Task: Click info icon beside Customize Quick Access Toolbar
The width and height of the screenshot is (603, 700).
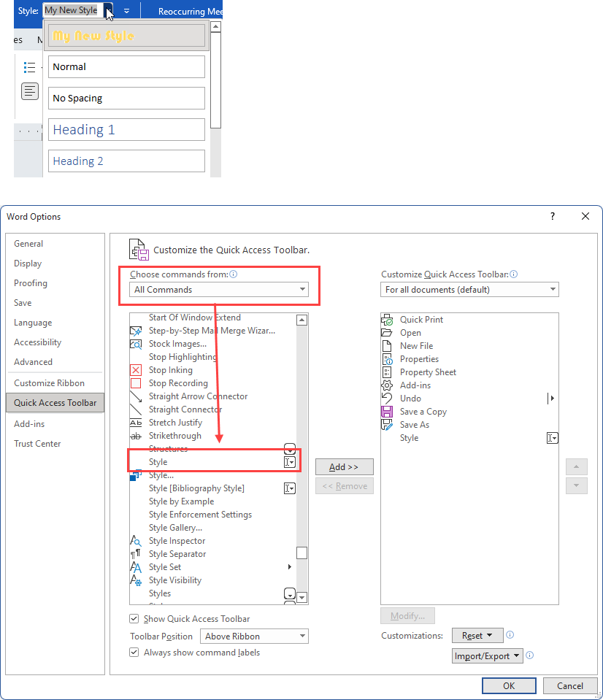Action: 514,274
